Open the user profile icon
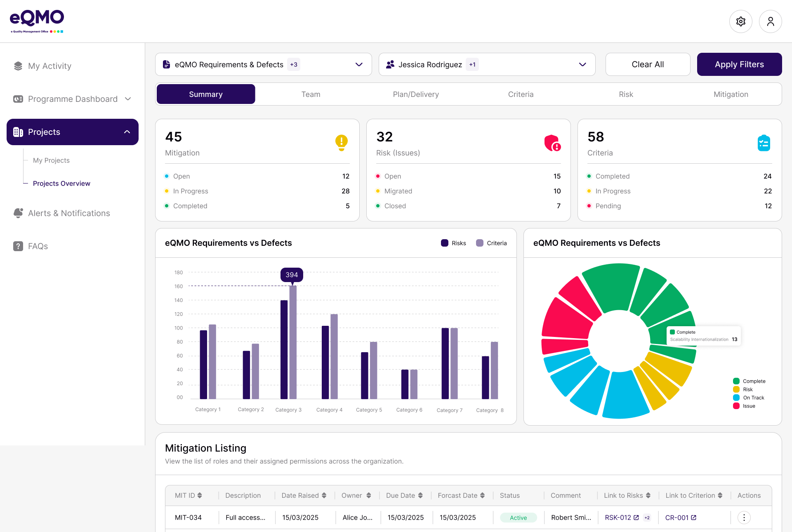This screenshot has width=792, height=532. pyautogui.click(x=770, y=21)
